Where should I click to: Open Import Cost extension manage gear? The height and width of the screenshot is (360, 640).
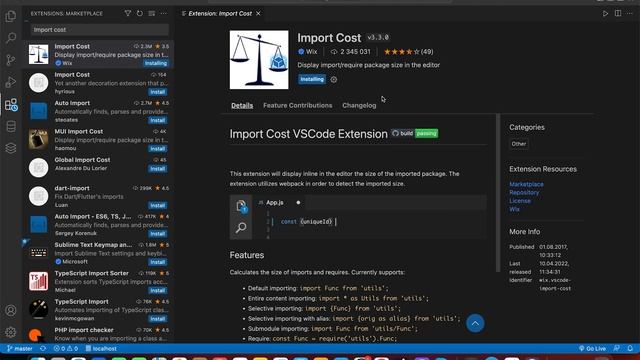334,80
